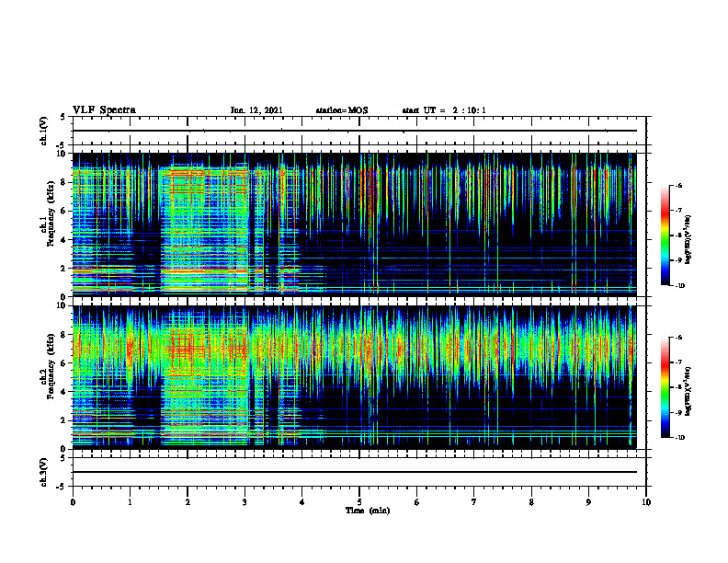Image resolution: width=728 pixels, height=563 pixels.
Task: Click the ch.1 spectrogram plot area
Action: click(x=355, y=224)
